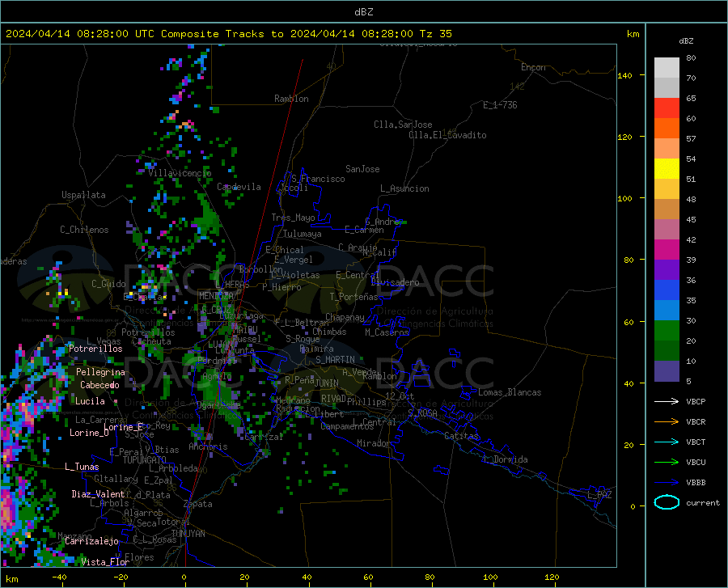Screen dimensions: 728x588
Task: Click the E_1-736 map label
Action: coord(500,105)
